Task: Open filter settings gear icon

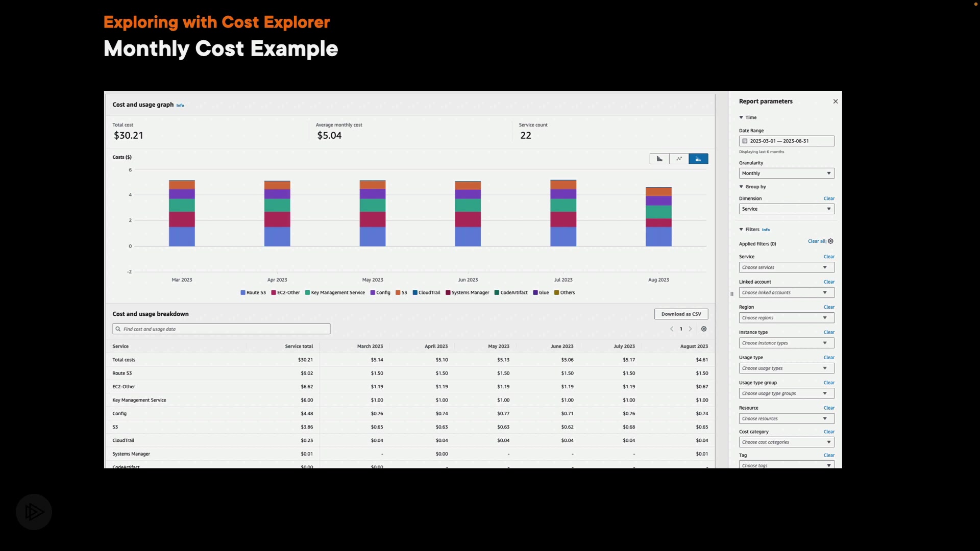Action: point(831,241)
